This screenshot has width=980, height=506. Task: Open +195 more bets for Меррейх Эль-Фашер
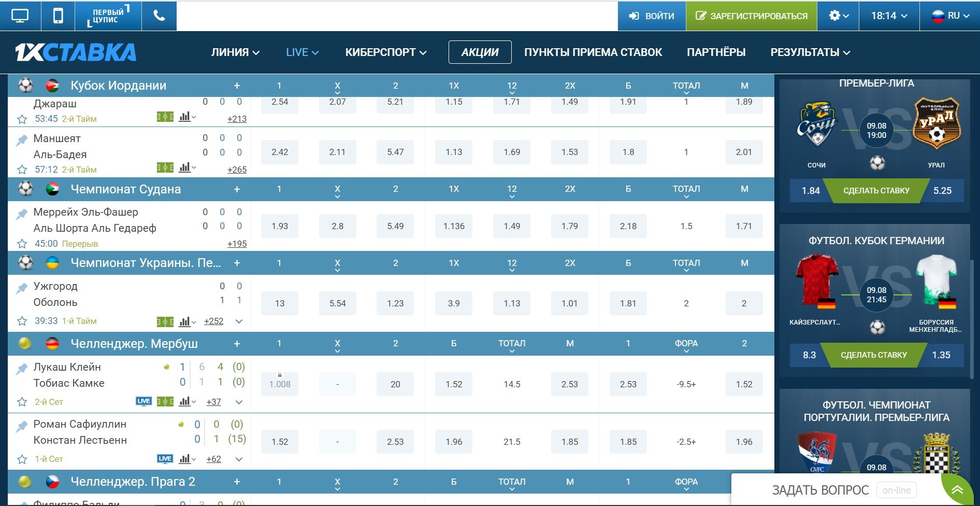point(237,244)
